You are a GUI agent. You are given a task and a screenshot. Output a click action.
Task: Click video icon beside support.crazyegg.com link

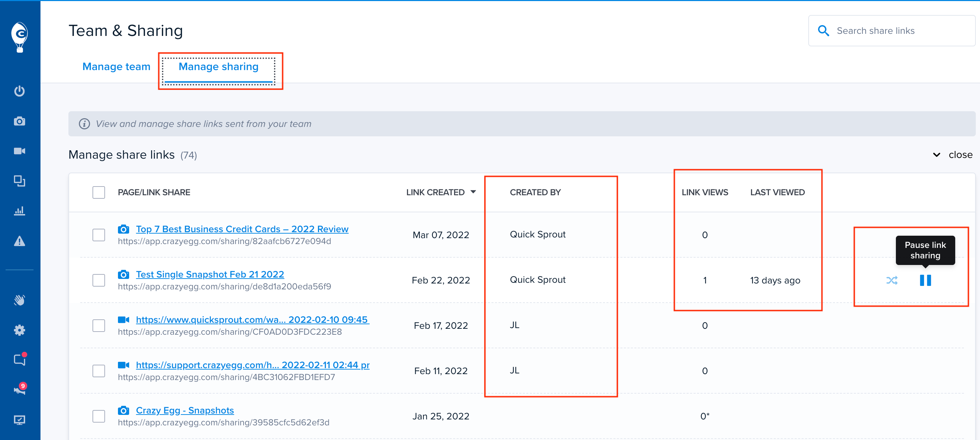123,365
